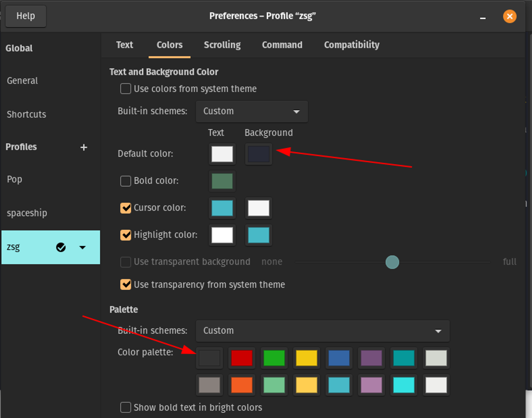Screen dimensions: 532x418
Task: Click the minimize window icon
Action: (483, 18)
